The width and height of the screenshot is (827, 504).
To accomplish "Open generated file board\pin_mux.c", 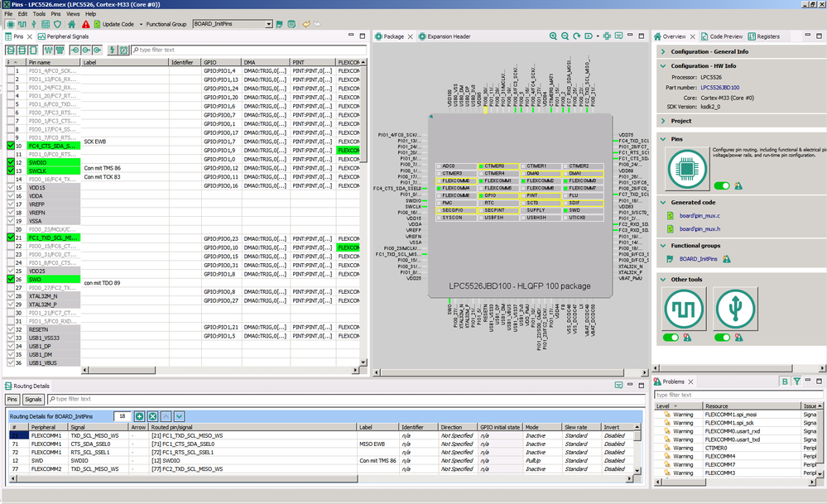I will click(x=700, y=216).
